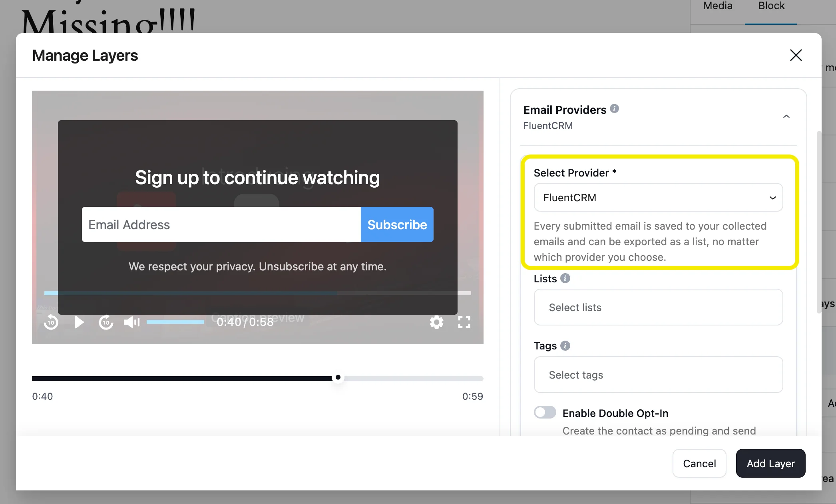
Task: Open the video player settings gear
Action: pyautogui.click(x=436, y=322)
